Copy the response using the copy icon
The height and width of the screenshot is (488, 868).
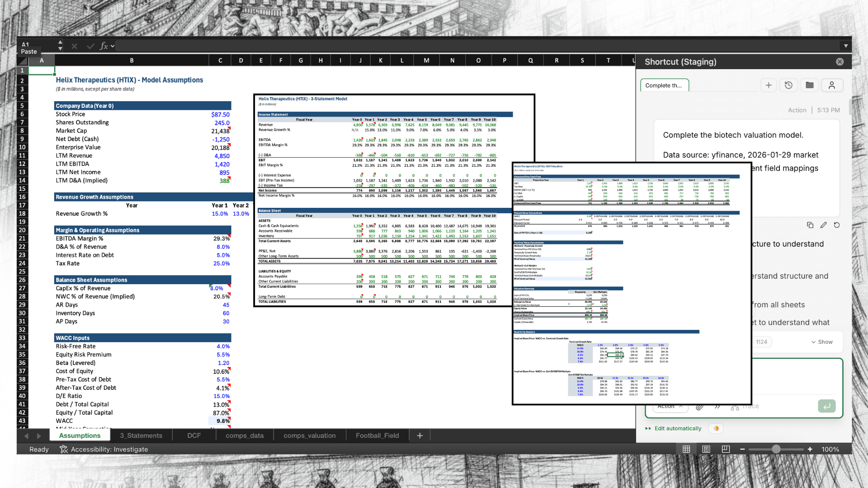pos(810,225)
